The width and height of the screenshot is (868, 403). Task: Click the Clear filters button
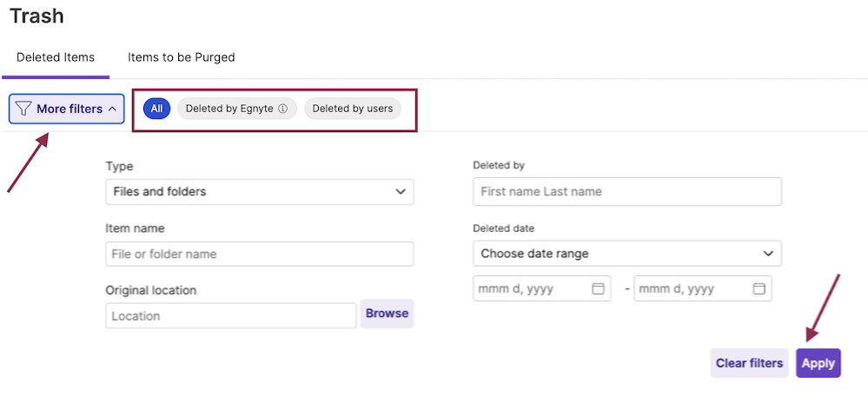point(749,363)
